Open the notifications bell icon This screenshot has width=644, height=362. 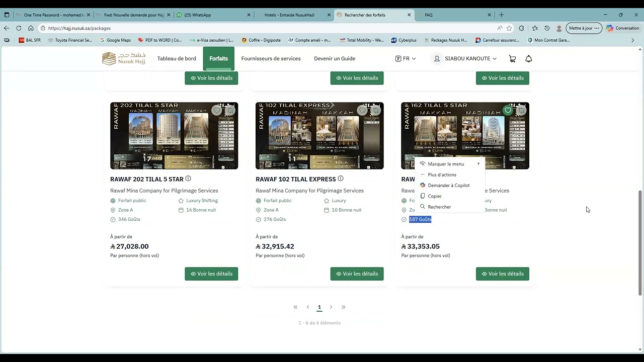pos(529,59)
